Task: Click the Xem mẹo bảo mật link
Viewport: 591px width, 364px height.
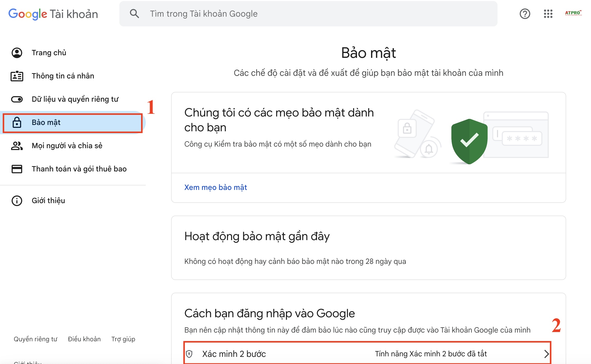Action: [215, 187]
